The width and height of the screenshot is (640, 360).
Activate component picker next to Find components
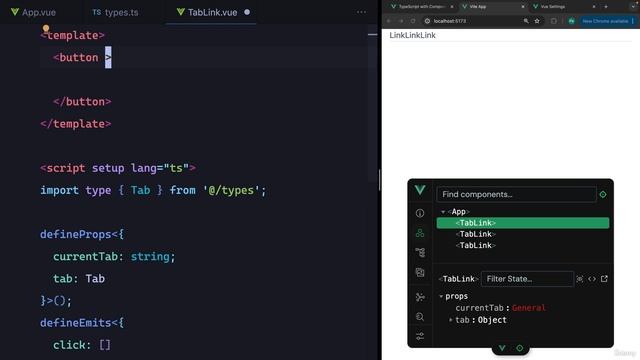click(603, 194)
